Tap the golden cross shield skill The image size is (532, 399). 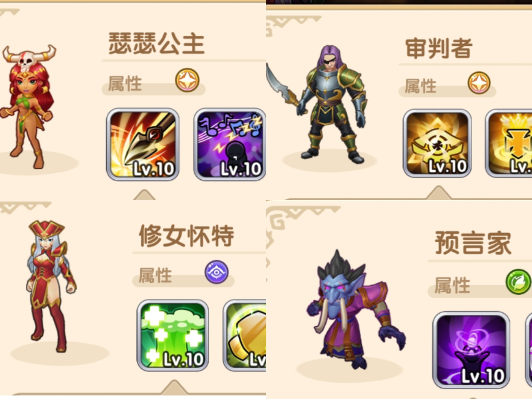(508, 143)
